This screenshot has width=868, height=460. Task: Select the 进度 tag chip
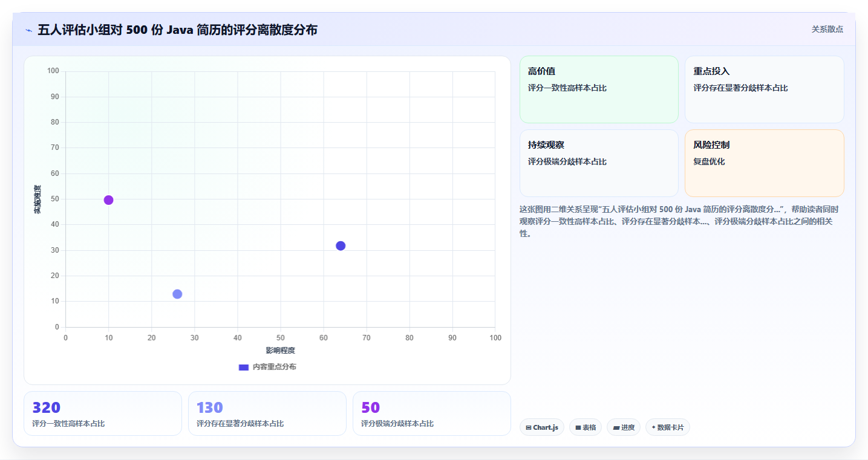(x=624, y=427)
